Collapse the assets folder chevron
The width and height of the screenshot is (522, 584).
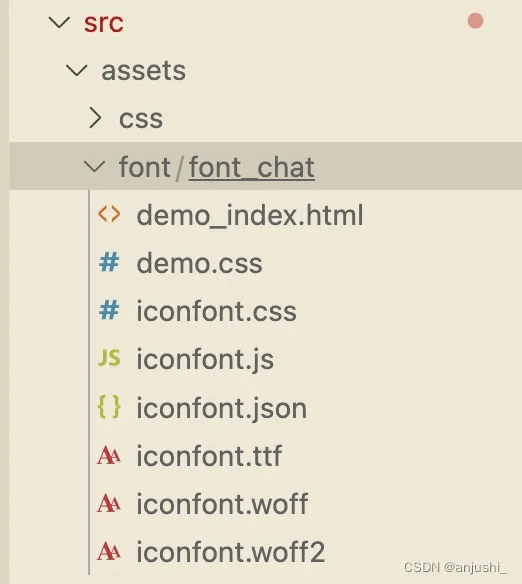pos(77,70)
